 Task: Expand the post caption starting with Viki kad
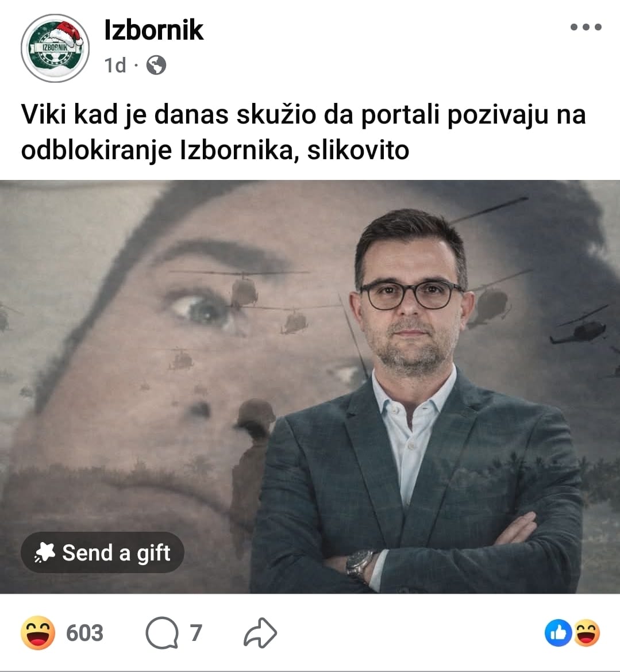303,132
